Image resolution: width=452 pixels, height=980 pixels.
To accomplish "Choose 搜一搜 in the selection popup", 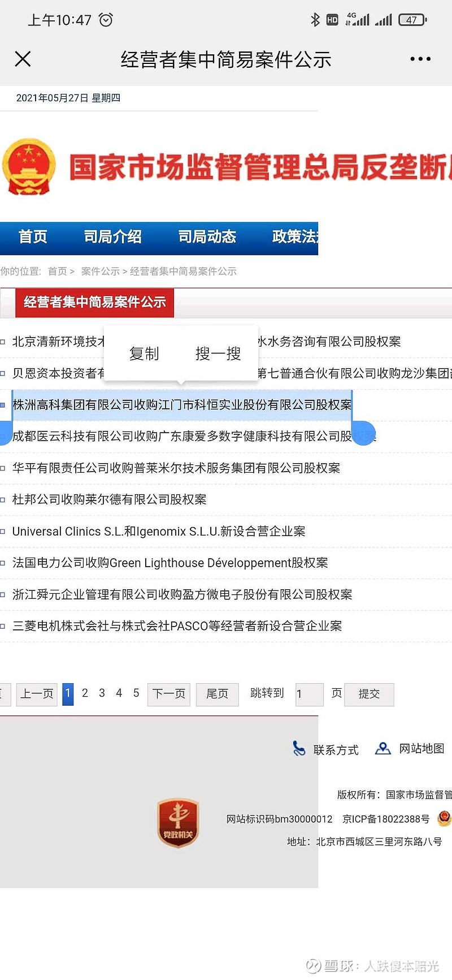I will (218, 353).
